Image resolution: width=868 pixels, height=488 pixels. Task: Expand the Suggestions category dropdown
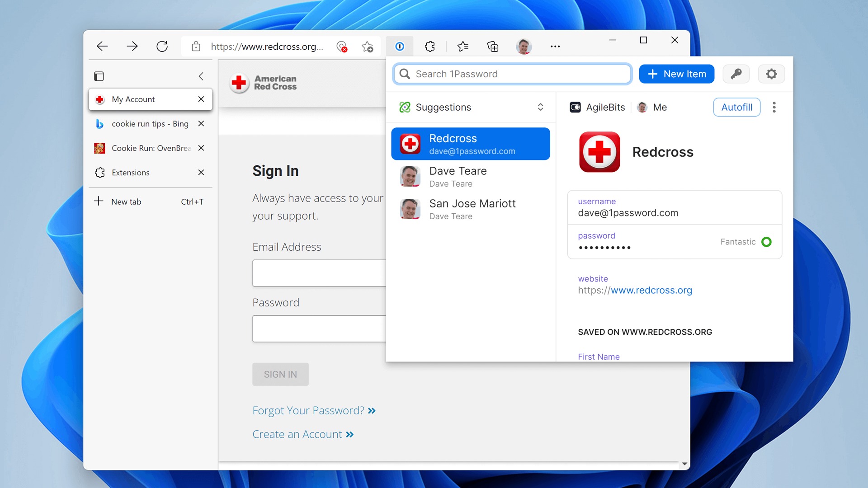point(471,107)
